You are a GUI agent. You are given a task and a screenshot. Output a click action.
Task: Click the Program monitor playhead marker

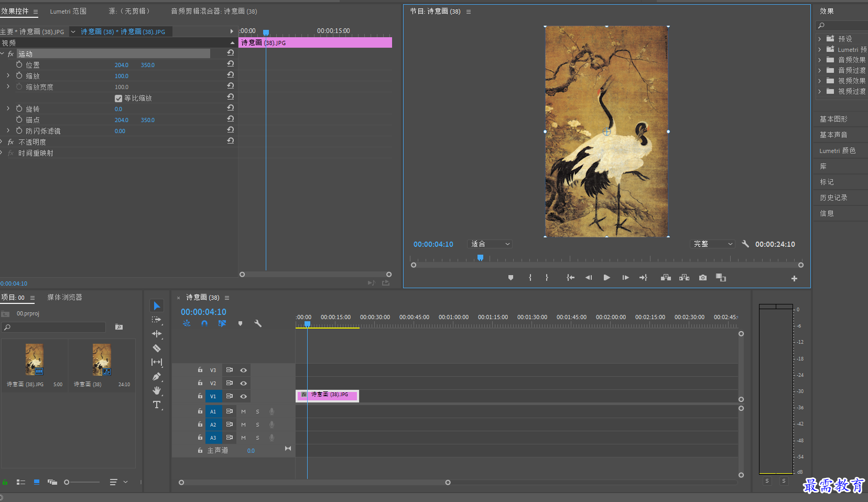pos(480,257)
